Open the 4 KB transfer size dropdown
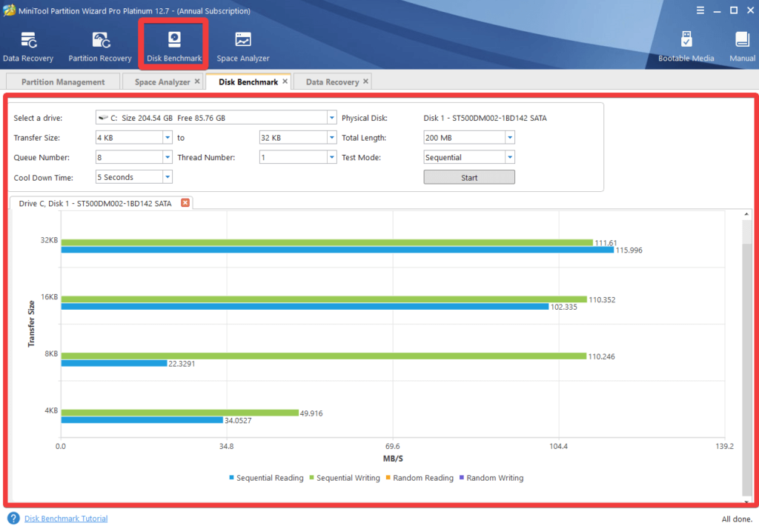This screenshot has height=532, width=759. (168, 138)
